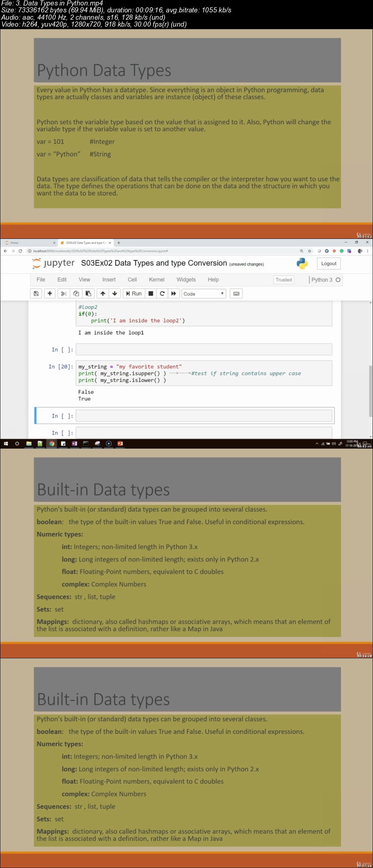Screen dimensions: 373x868
Task: Bookmark this page with the star icon
Action: 310,251
